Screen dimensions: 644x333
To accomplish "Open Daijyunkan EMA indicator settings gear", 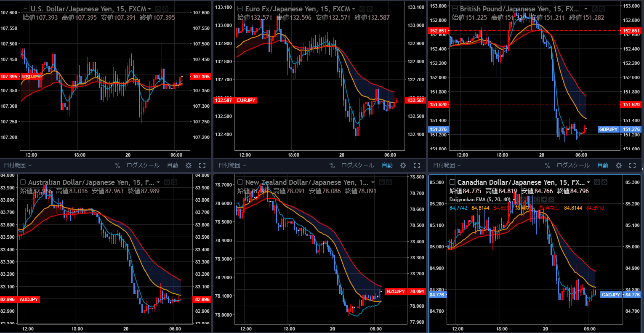I will (x=530, y=200).
